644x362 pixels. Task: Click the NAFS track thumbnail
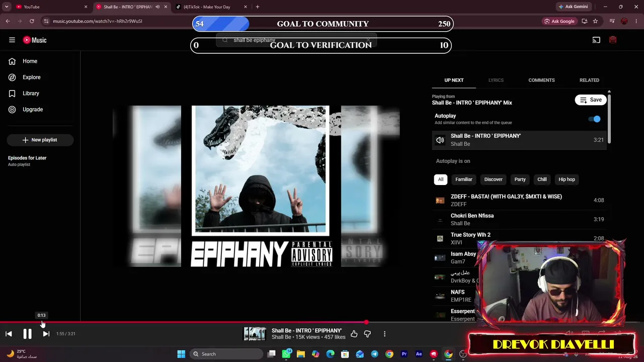tap(440, 296)
